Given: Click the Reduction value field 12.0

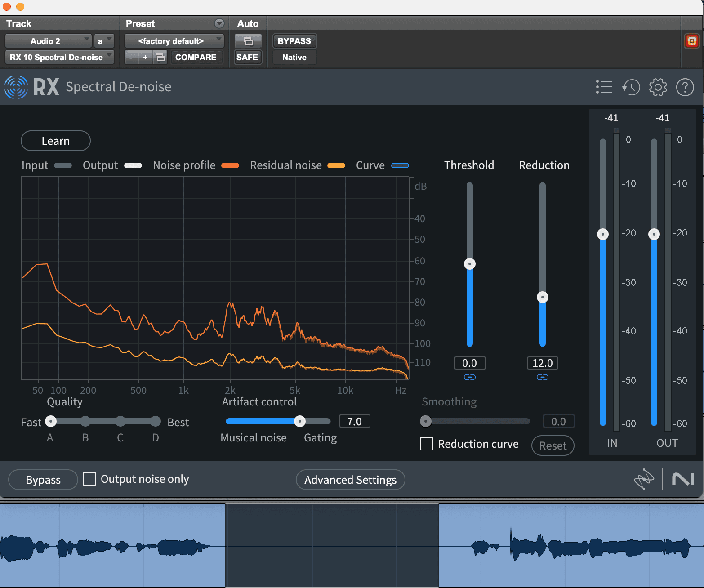Looking at the screenshot, I should pyautogui.click(x=543, y=363).
